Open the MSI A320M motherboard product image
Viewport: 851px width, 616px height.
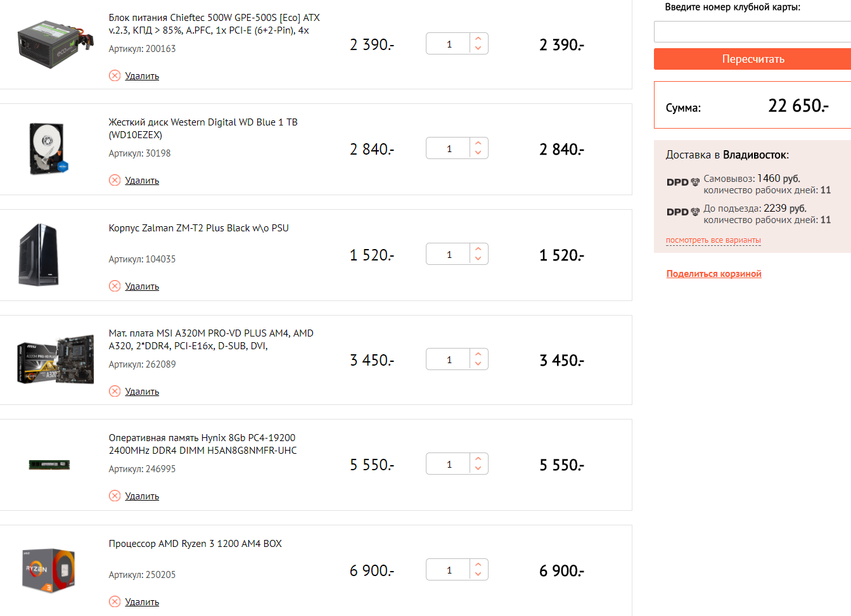pyautogui.click(x=56, y=360)
